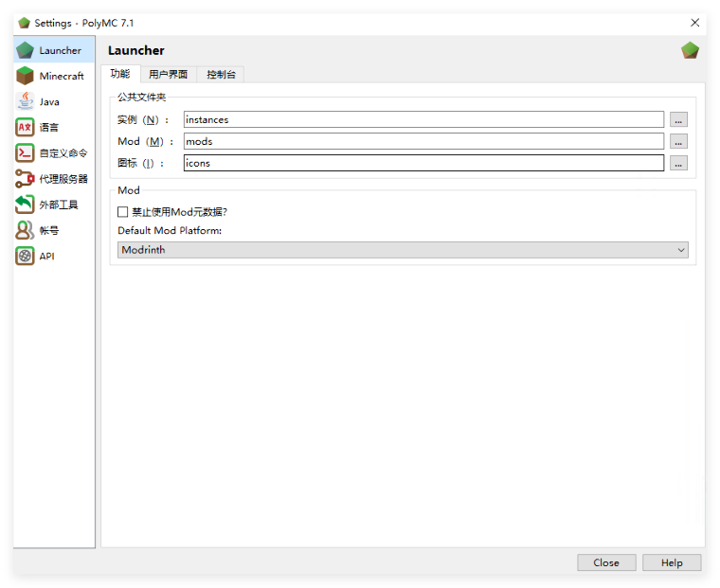Switch to the 功能 tab
The height and width of the screenshot is (588, 720).
(x=120, y=74)
